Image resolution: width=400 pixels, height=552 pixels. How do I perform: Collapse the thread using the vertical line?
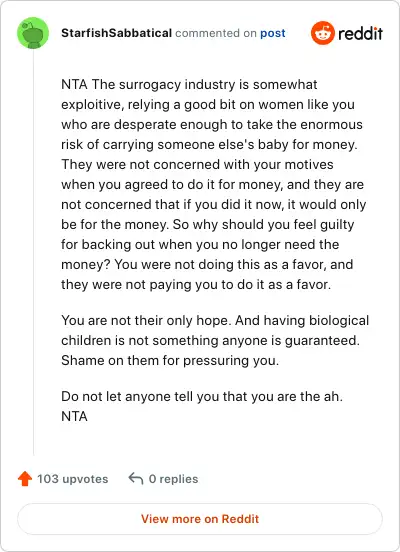[x=33, y=252]
